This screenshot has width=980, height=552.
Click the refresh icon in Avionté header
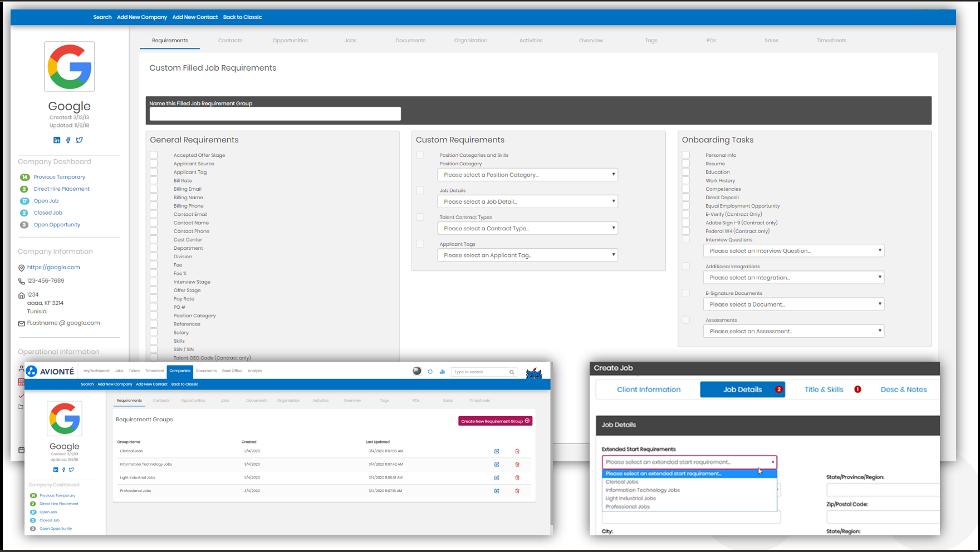click(x=430, y=372)
